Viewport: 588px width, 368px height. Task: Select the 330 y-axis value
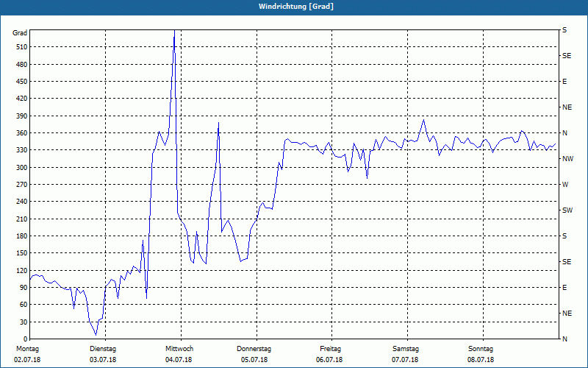click(22, 150)
